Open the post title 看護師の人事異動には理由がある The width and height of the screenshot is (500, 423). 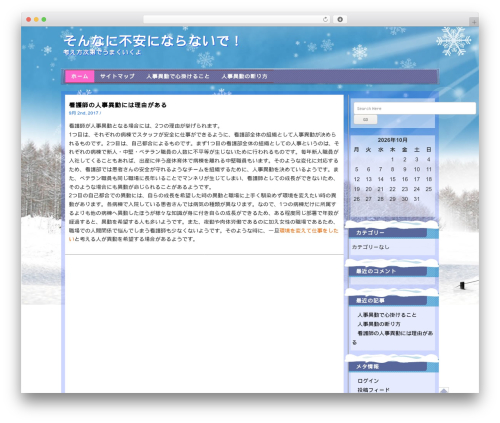118,105
